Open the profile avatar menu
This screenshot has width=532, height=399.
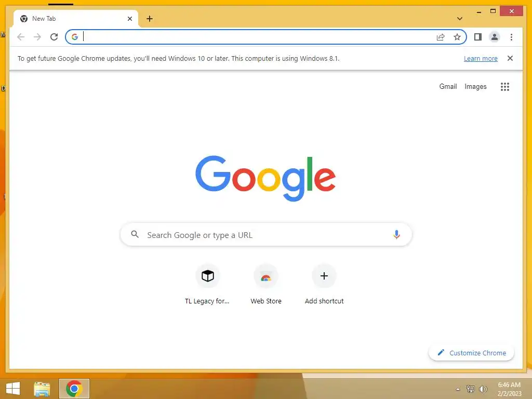[x=495, y=37]
